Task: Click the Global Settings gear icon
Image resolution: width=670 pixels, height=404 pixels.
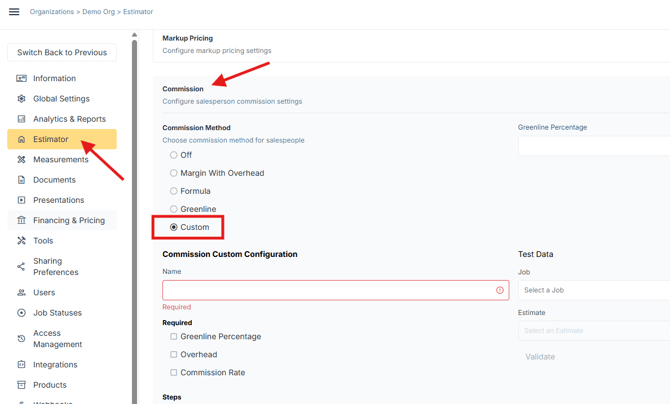Action: (x=21, y=99)
